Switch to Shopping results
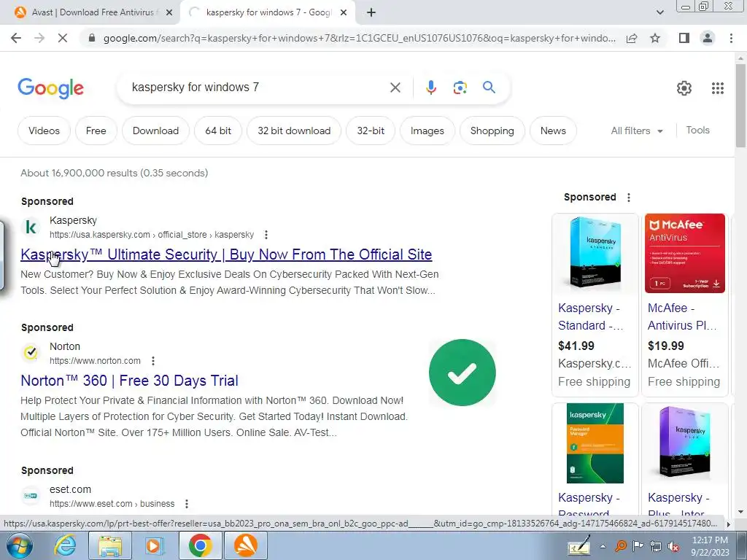 pos(492,131)
